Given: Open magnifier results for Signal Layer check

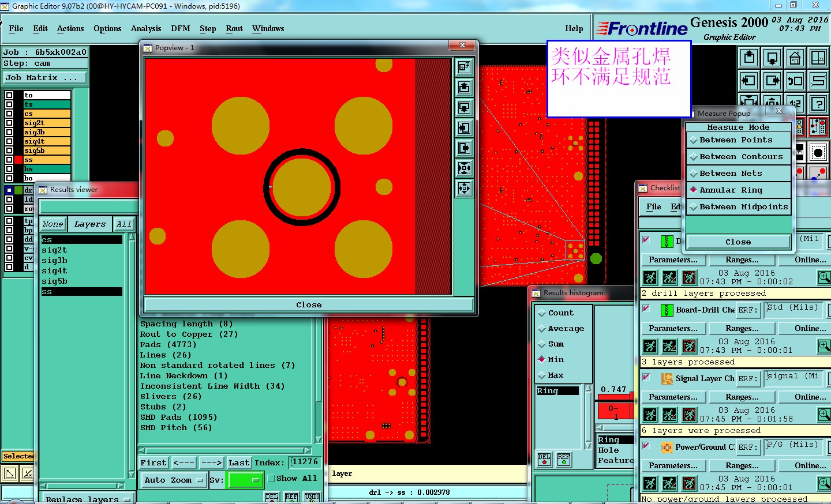Looking at the screenshot, I should 825,415.
